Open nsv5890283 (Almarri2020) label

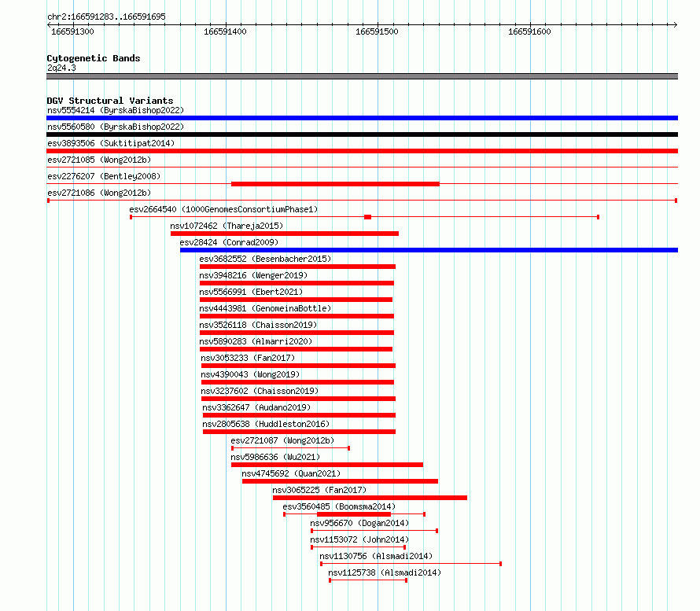click(x=256, y=341)
